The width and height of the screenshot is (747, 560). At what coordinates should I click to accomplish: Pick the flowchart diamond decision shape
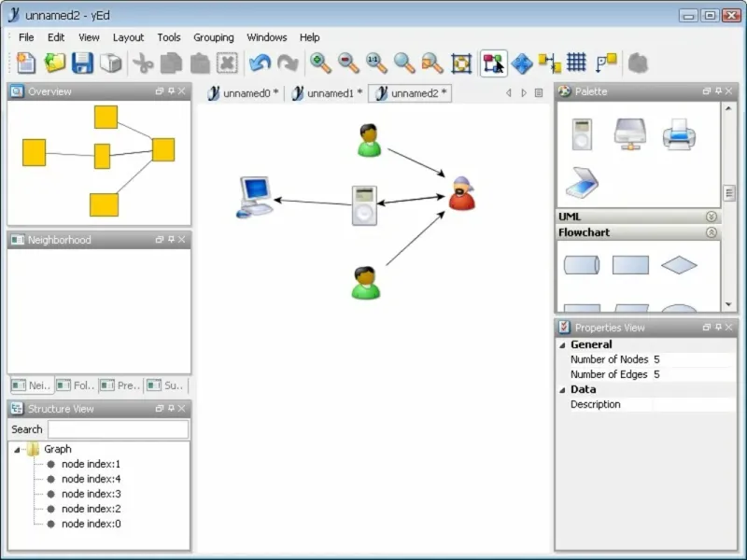[x=679, y=265]
